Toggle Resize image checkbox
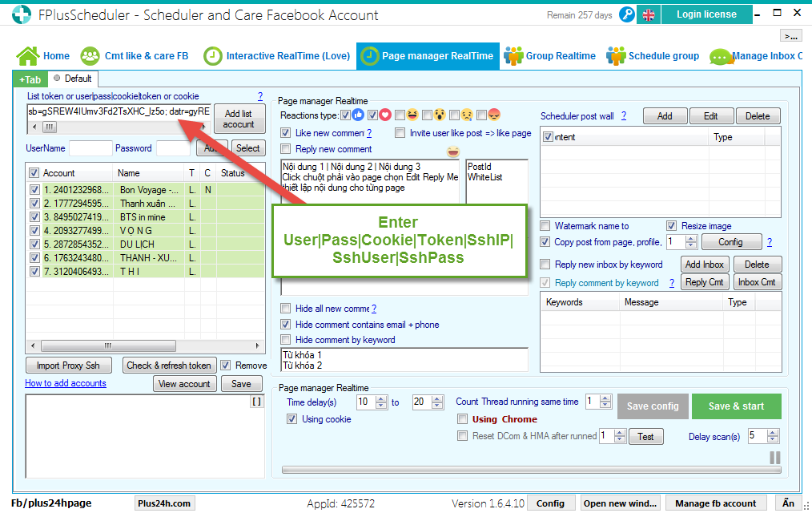 672,226
